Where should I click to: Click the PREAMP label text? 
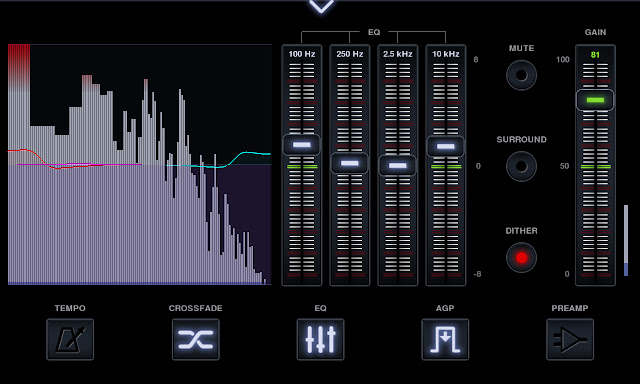(x=570, y=308)
